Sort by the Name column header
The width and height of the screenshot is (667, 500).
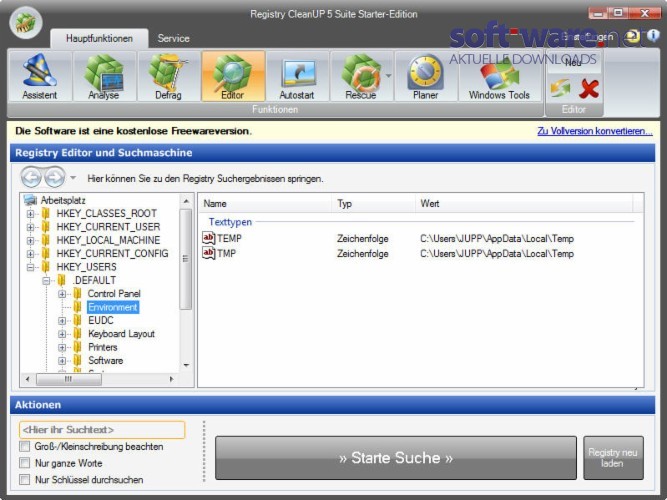(x=265, y=203)
